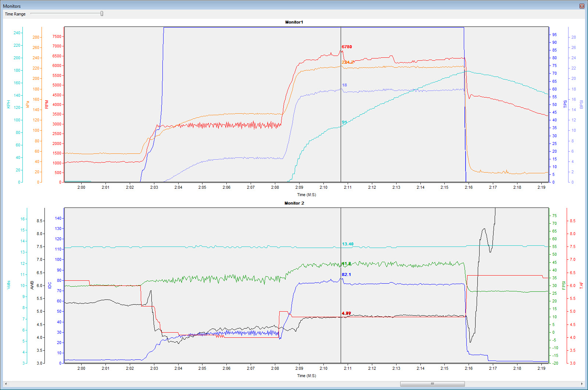Click the RPM axis label
The width and height of the screenshot is (588, 390).
pyautogui.click(x=47, y=104)
